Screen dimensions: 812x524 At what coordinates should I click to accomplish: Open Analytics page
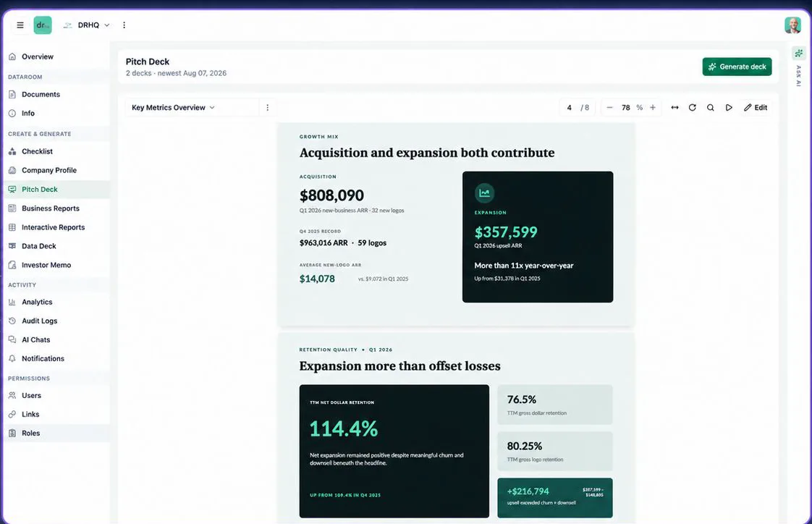tap(56, 302)
